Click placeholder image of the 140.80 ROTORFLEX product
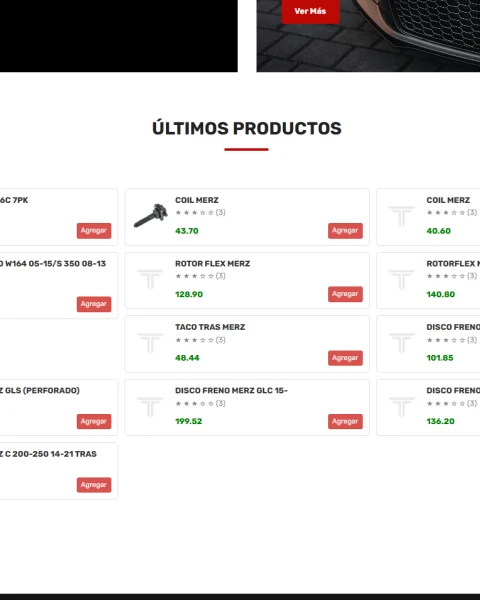This screenshot has width=480, height=600. click(x=402, y=279)
